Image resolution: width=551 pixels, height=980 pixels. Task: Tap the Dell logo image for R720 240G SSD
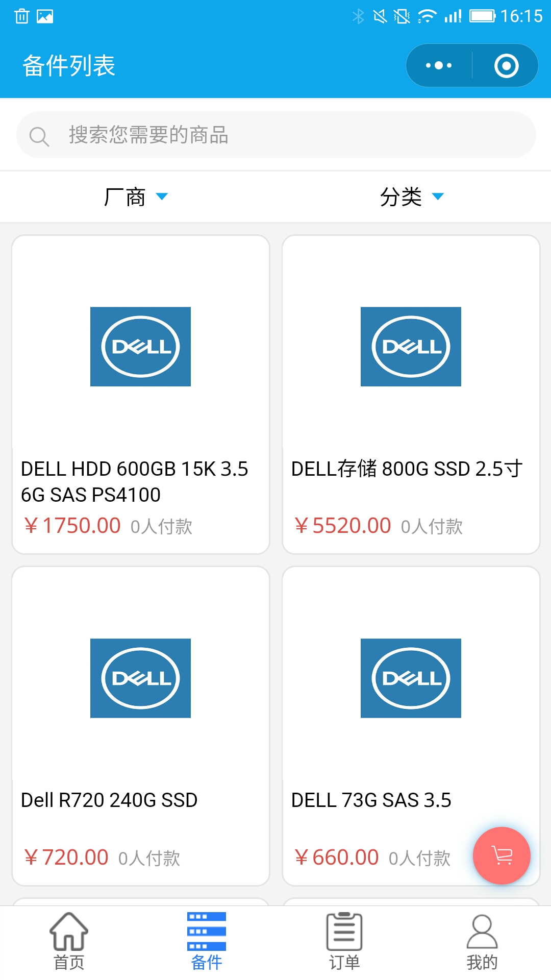[x=140, y=678]
